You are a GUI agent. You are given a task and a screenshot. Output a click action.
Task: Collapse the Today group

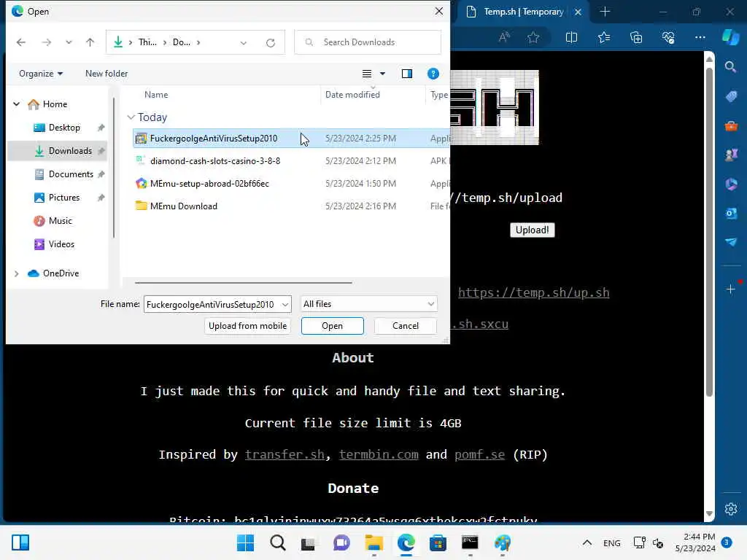[x=131, y=117]
